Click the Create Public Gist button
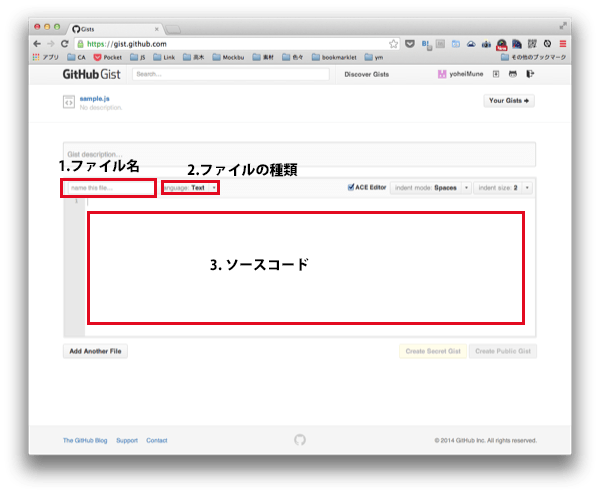The width and height of the screenshot is (600, 494). [503, 351]
